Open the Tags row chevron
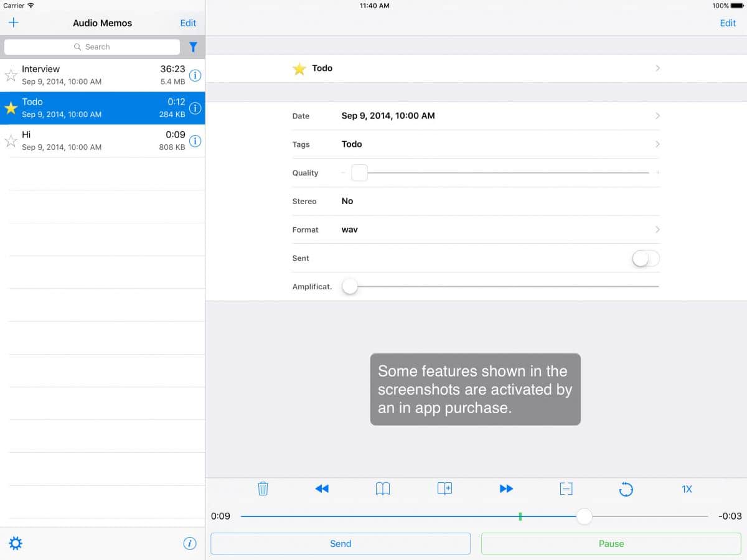The image size is (747, 560). (657, 144)
